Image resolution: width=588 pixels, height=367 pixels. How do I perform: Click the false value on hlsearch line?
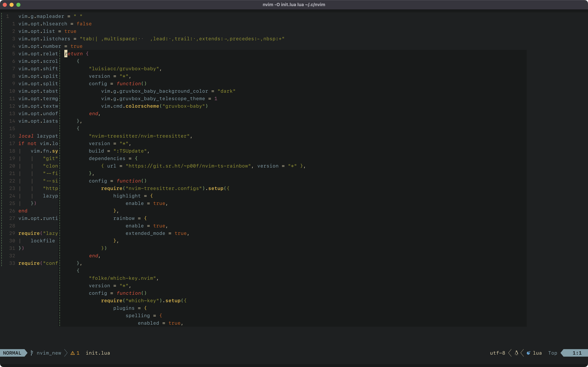84,24
